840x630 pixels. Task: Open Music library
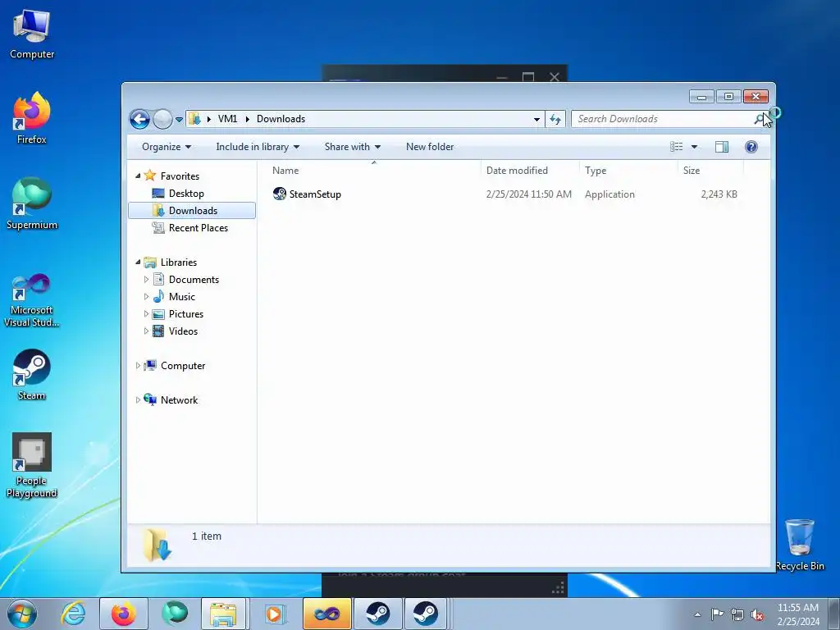(181, 297)
